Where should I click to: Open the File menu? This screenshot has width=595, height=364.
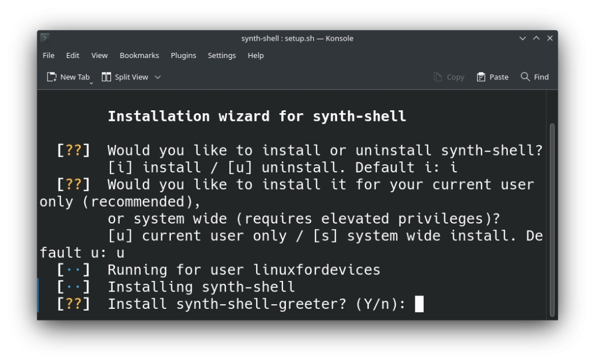48,55
